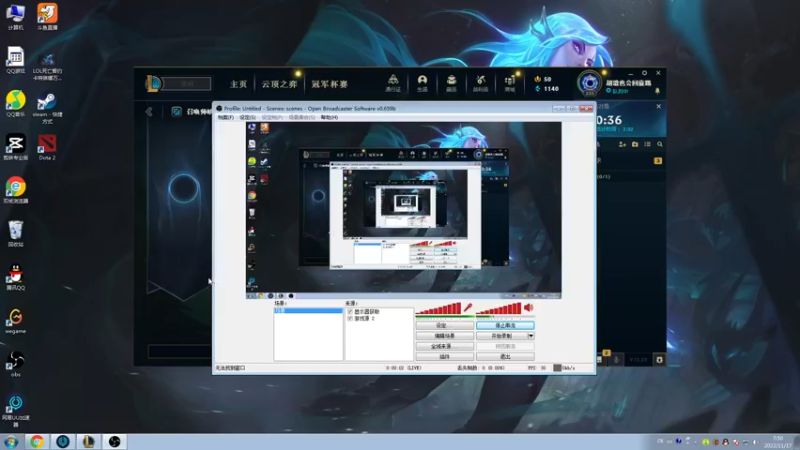
Task: Click the microphone icon at League panel bottom
Action: (x=616, y=360)
